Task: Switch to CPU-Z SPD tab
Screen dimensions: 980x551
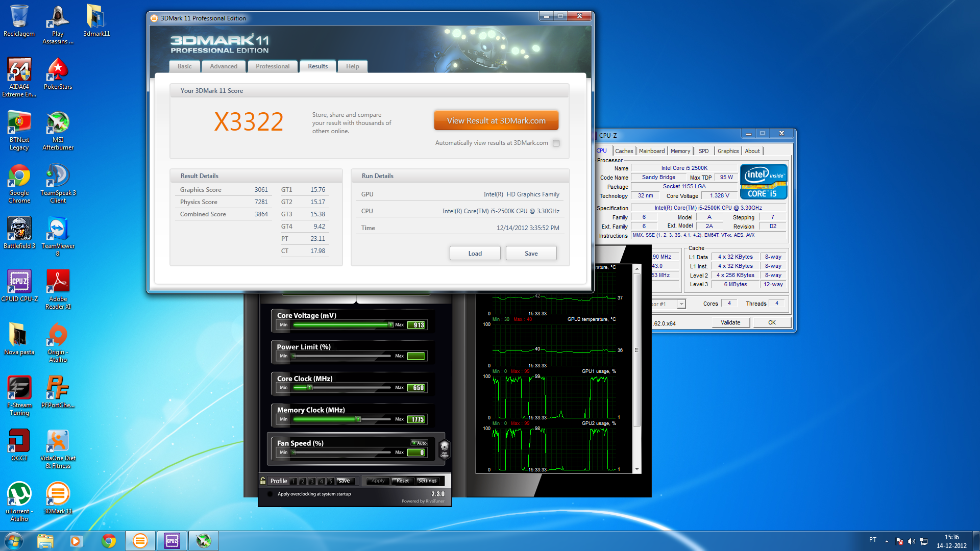Action: (703, 151)
